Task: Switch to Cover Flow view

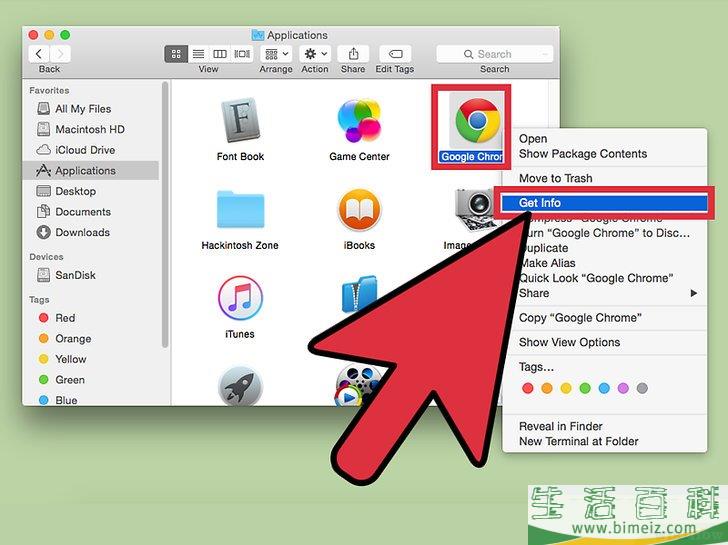Action: point(242,54)
